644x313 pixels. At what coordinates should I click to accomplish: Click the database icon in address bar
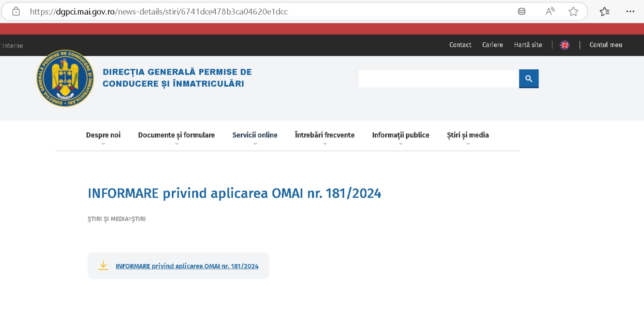click(522, 11)
